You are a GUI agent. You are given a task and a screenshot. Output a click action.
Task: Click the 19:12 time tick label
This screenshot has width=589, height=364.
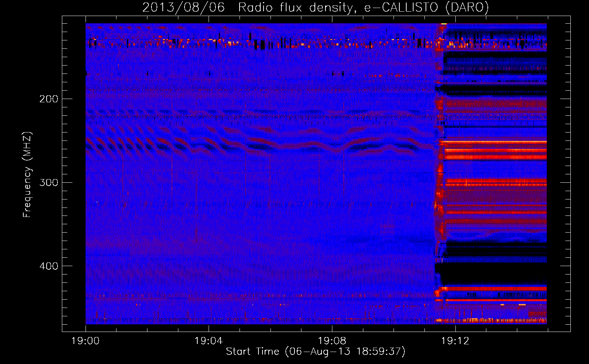(x=455, y=341)
